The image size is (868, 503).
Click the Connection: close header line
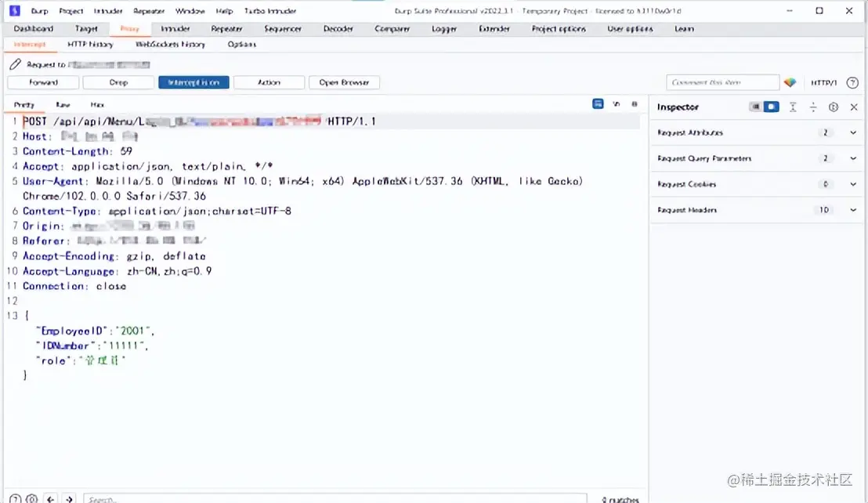point(74,286)
